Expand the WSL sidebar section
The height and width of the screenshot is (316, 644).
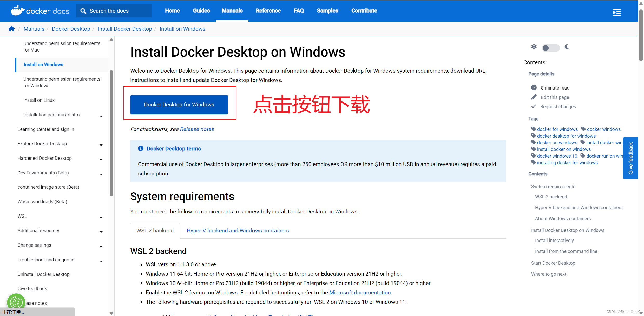pyautogui.click(x=101, y=218)
